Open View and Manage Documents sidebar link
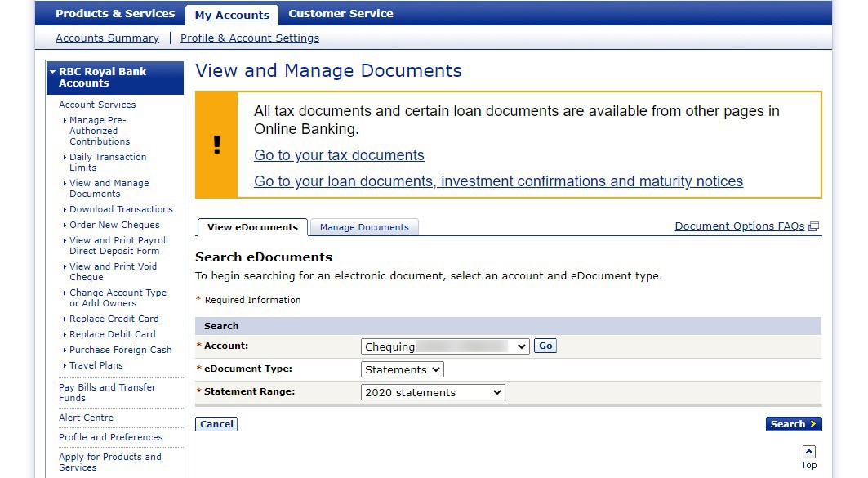The image size is (868, 478). [109, 188]
